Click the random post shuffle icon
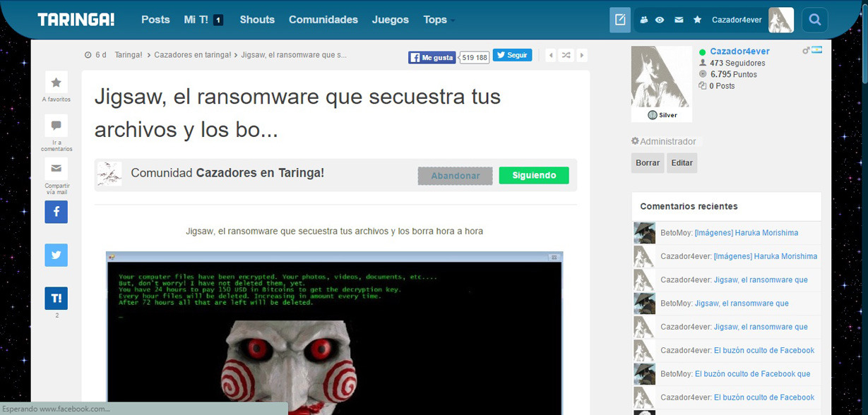This screenshot has width=868, height=415. (566, 55)
